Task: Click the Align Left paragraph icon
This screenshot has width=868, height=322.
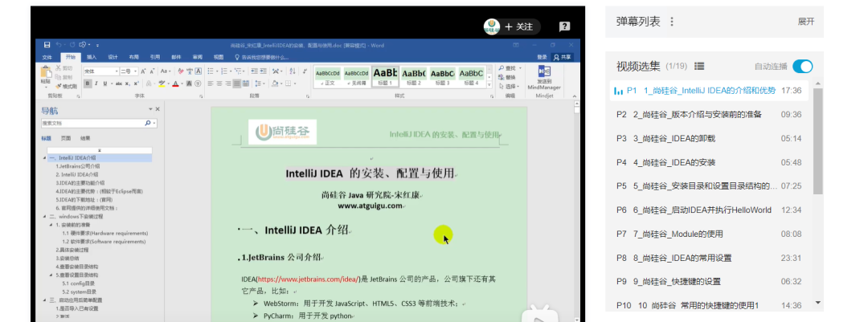Action: point(211,84)
